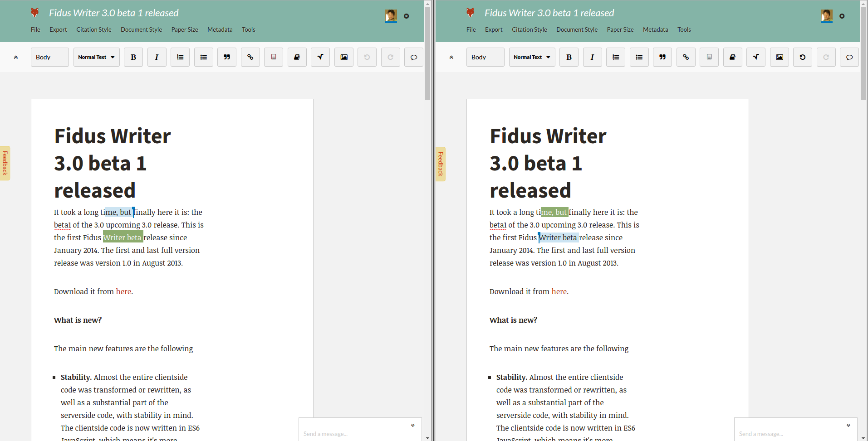The width and height of the screenshot is (868, 441).
Task: Apply blockquote in right window
Action: pos(662,57)
